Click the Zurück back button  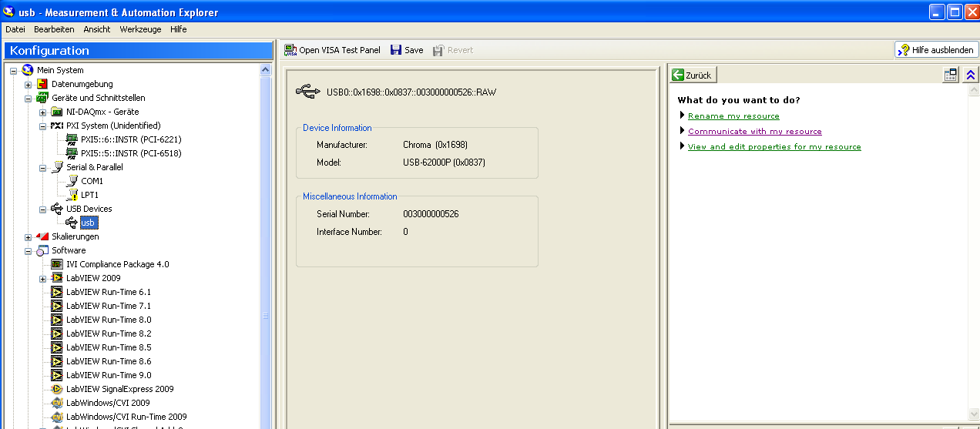(693, 75)
